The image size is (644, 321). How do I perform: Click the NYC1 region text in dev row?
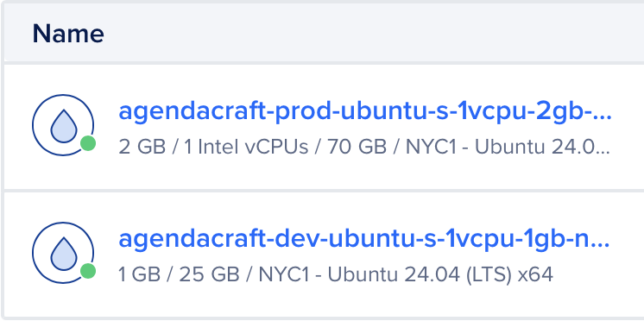284,274
